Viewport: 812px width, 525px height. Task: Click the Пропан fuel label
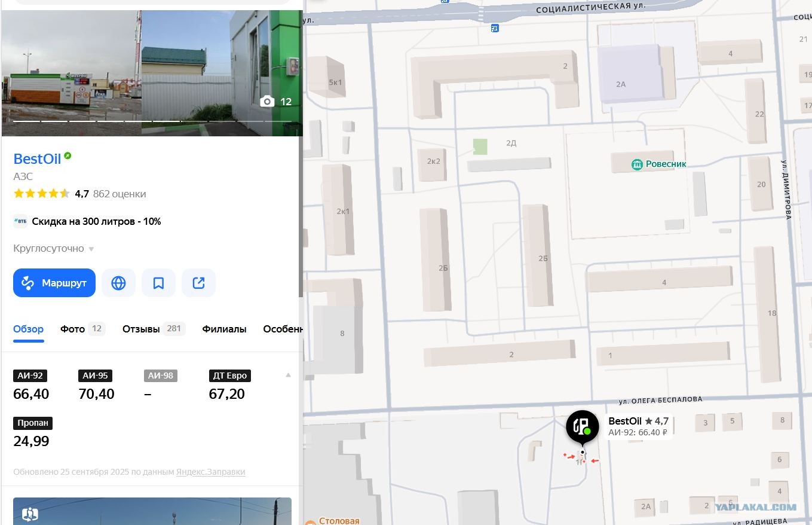[x=33, y=423]
